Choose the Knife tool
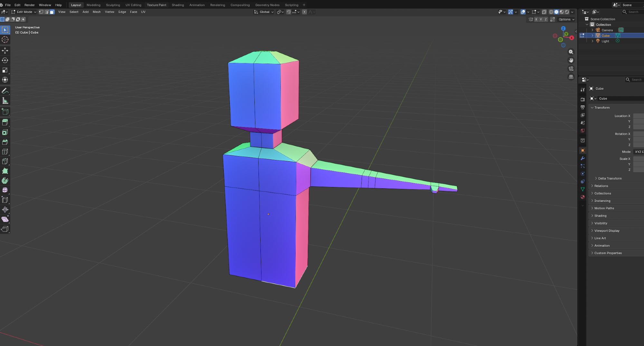The width and height of the screenshot is (644, 346). (5, 161)
